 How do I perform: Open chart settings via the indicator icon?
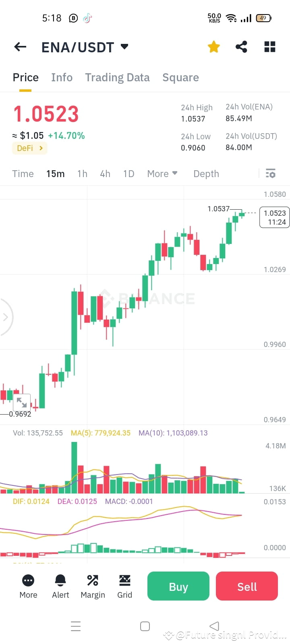[x=271, y=173]
